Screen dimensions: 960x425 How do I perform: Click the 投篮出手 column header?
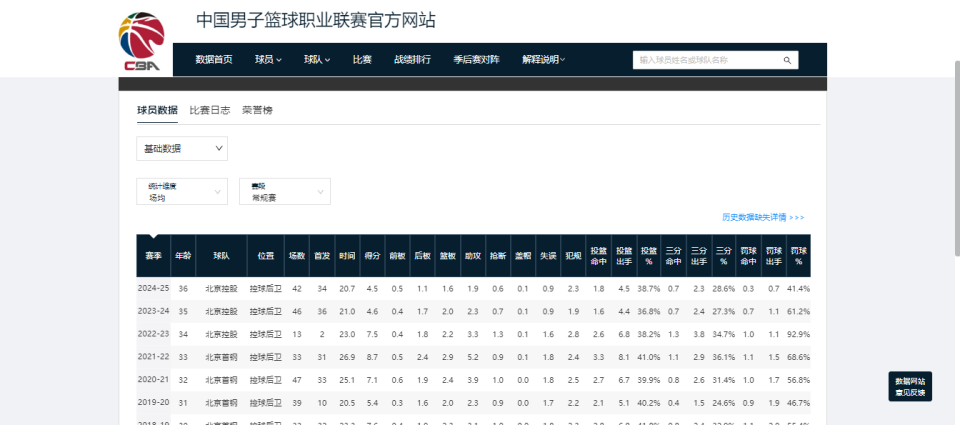(x=624, y=256)
